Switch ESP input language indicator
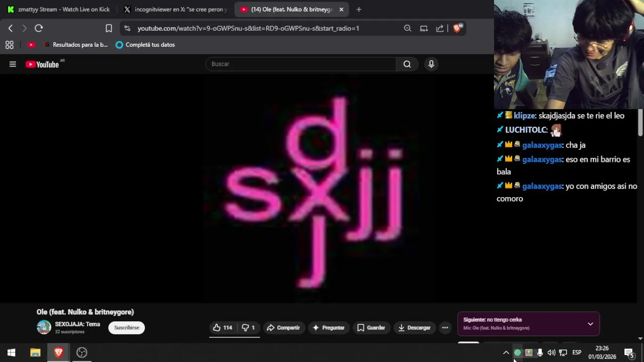 (577, 352)
